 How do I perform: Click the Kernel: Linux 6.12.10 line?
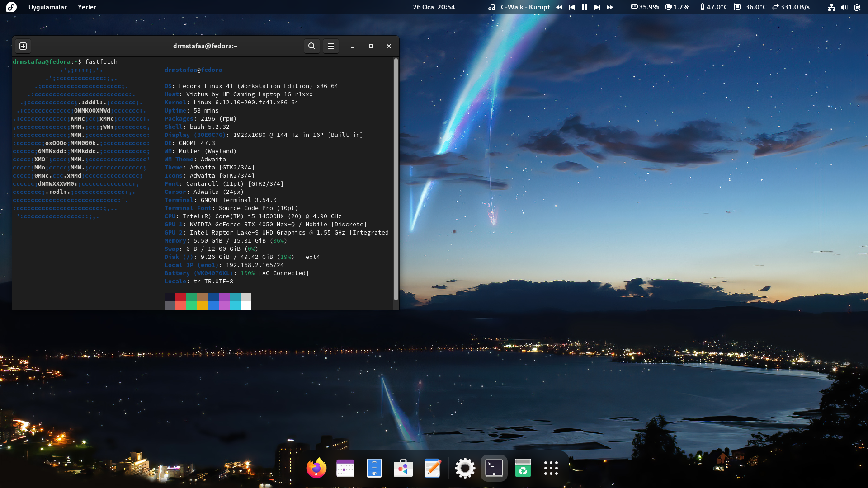[x=231, y=103]
